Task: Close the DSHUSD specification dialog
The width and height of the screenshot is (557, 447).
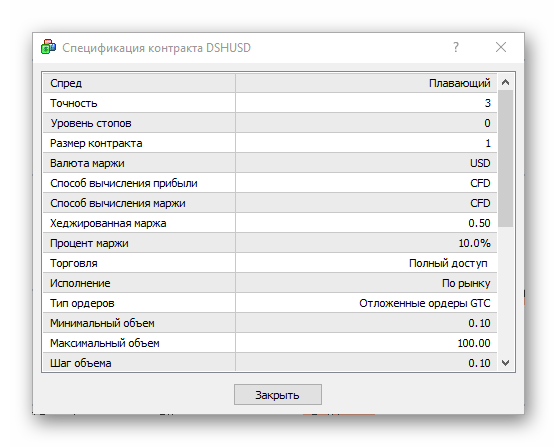Action: click(x=501, y=47)
